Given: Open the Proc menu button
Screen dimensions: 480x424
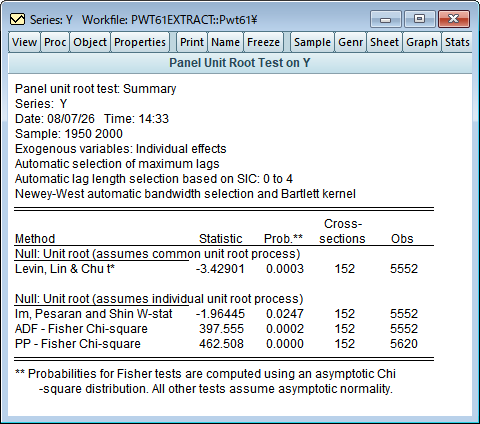Looking at the screenshot, I should (55, 42).
